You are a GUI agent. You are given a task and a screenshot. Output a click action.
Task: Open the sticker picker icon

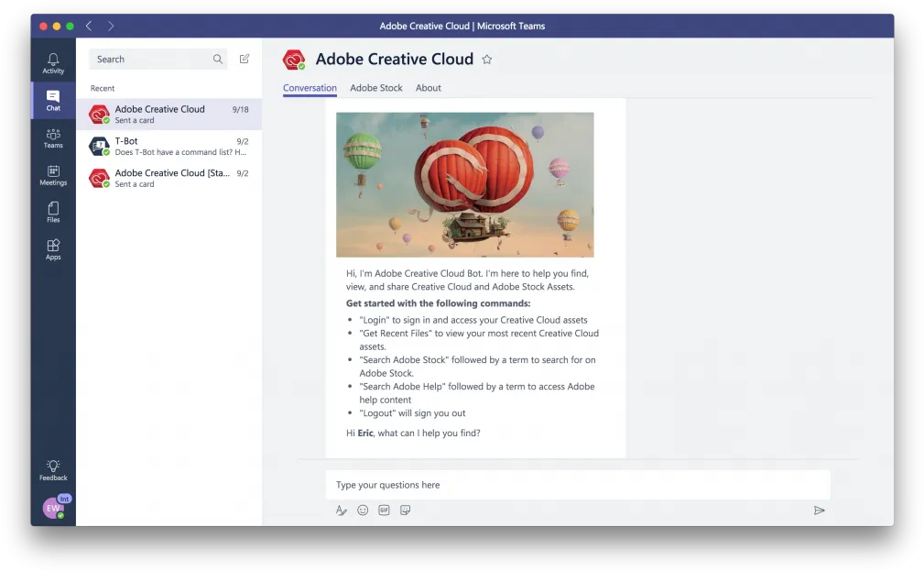(x=405, y=511)
